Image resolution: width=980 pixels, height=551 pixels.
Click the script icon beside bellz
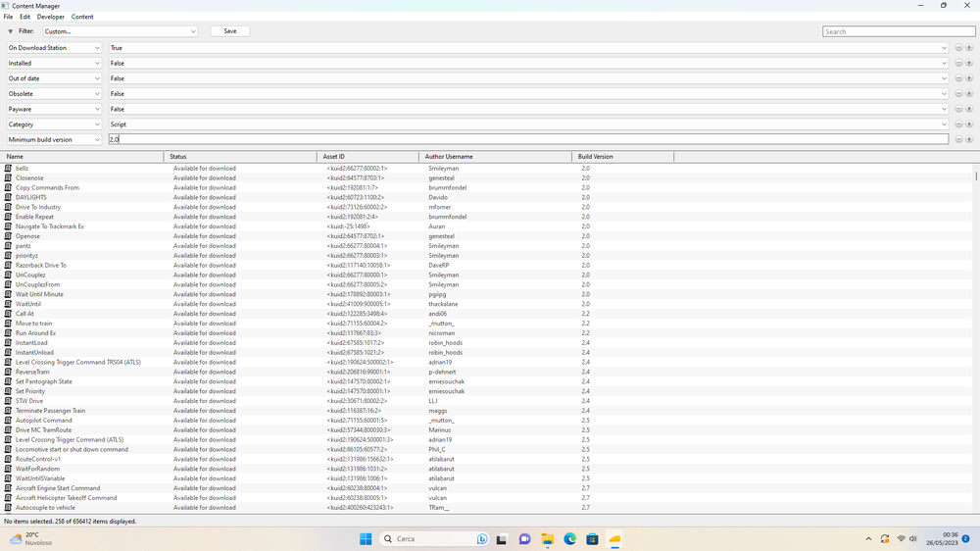(8, 169)
